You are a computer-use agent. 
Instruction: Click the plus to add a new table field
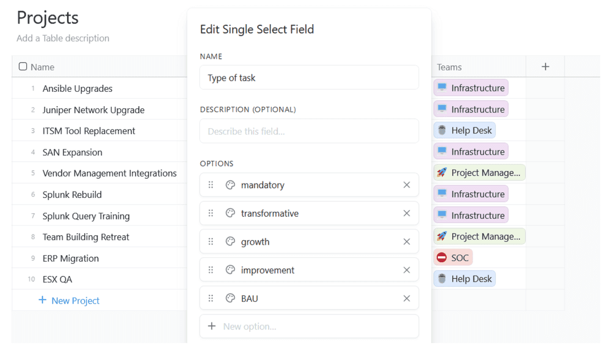545,66
